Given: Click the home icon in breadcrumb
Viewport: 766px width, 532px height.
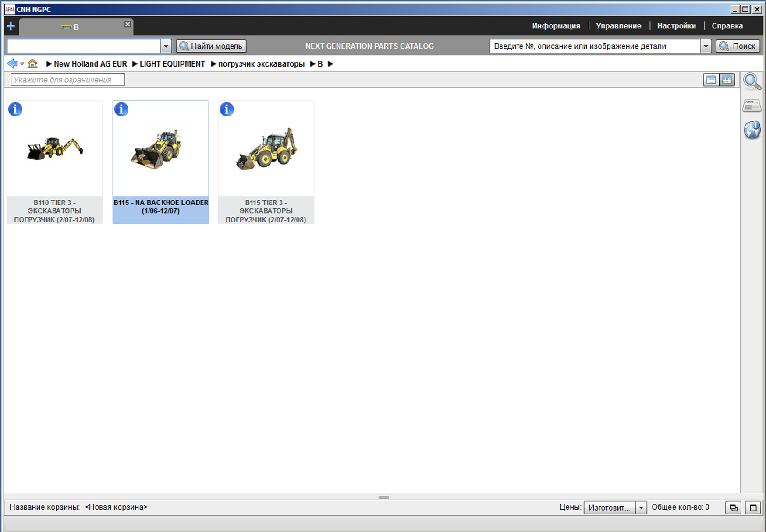Looking at the screenshot, I should click(32, 64).
